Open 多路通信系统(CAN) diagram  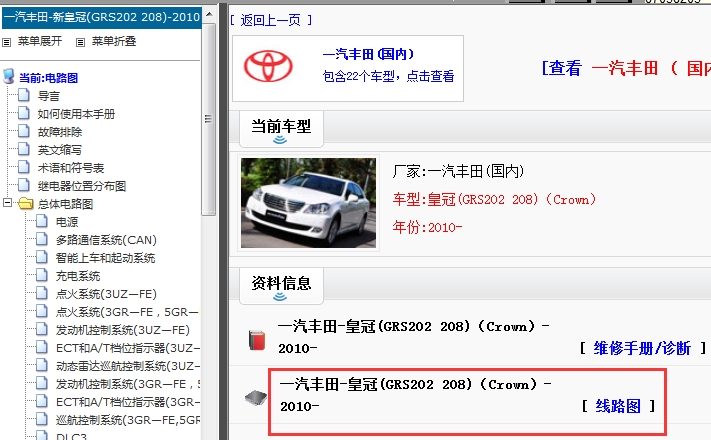pyautogui.click(x=106, y=240)
